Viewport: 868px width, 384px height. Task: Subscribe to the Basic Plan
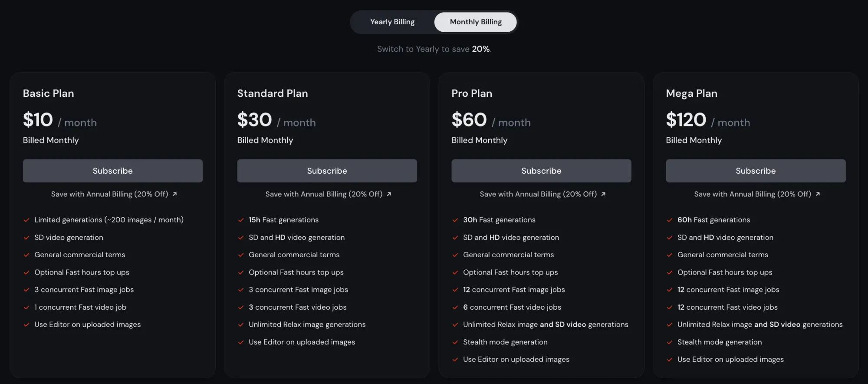click(x=112, y=171)
